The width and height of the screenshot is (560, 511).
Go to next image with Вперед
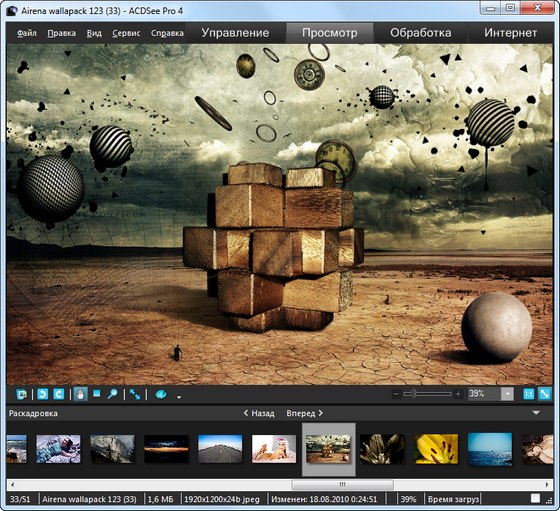[305, 414]
